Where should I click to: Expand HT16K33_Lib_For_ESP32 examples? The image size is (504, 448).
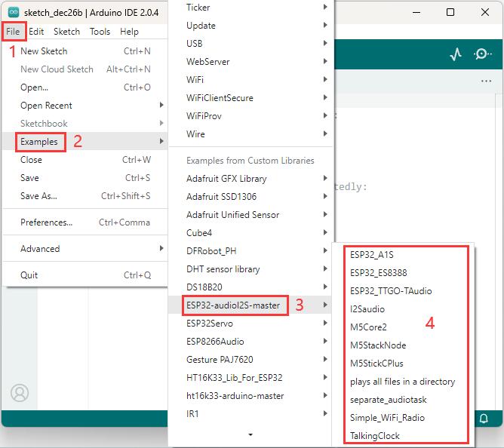[250, 378]
